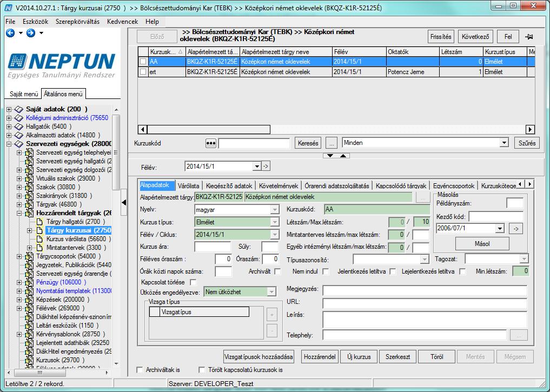Toggle the Jelentkezés letiltva checkbox

tap(393, 272)
